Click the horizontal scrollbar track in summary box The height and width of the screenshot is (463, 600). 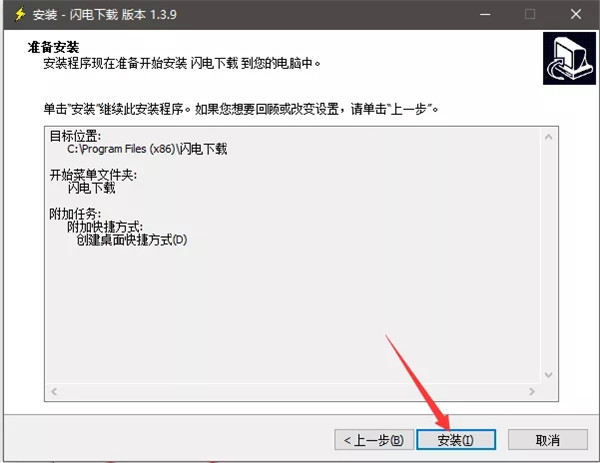[x=292, y=391]
